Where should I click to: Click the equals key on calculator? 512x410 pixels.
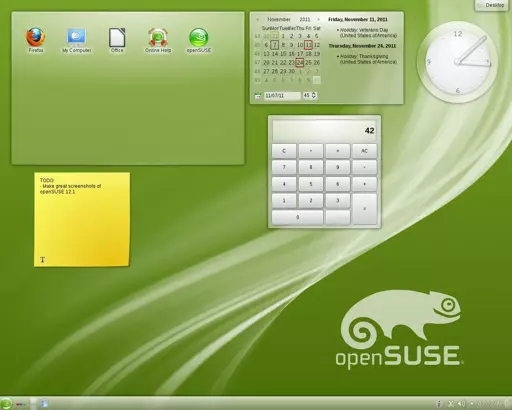[364, 209]
